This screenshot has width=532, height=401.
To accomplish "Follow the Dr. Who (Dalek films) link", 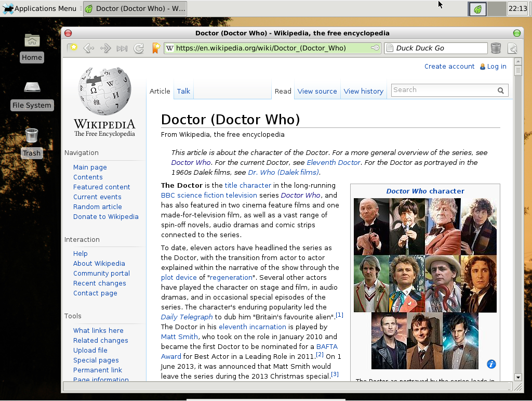I will 283,172.
